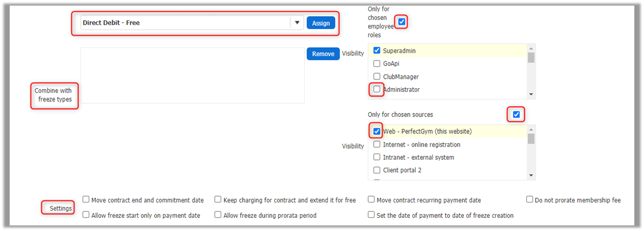Uncheck Web - PerfectGym source checkbox
Viewport: 644px width, 231px height.
coord(377,131)
